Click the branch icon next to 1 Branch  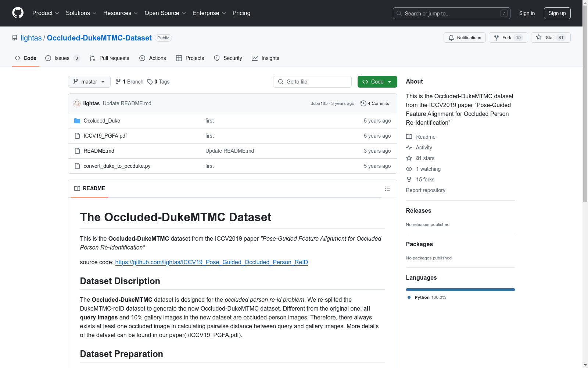click(118, 82)
